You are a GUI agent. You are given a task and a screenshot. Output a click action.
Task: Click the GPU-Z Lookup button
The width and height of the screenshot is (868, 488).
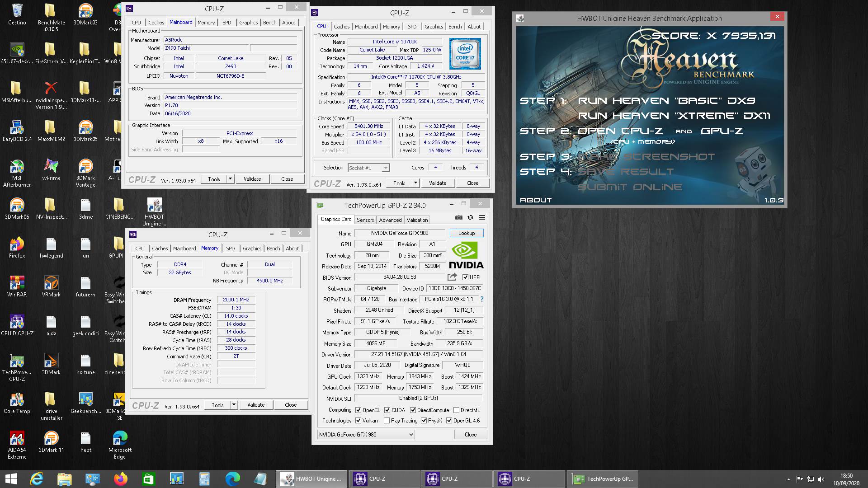point(467,233)
